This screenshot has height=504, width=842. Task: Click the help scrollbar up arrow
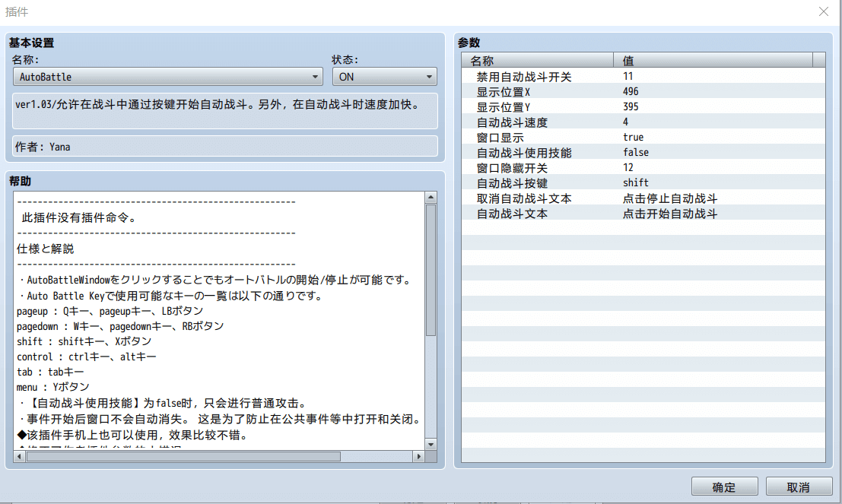coord(431,198)
